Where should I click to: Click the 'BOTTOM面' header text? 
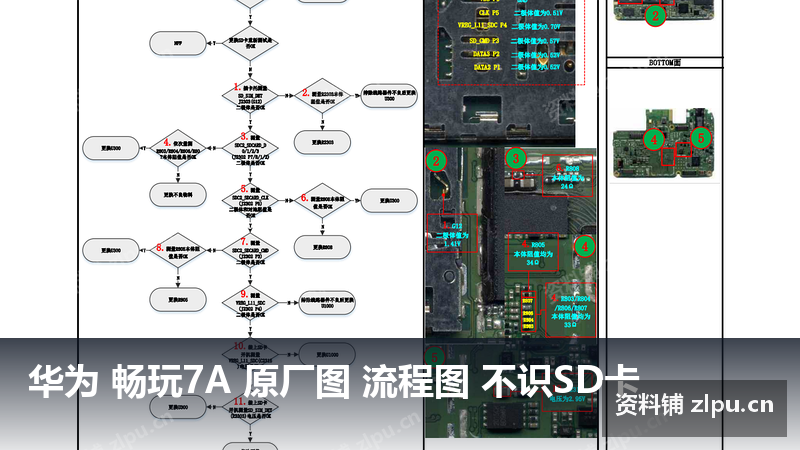click(664, 63)
